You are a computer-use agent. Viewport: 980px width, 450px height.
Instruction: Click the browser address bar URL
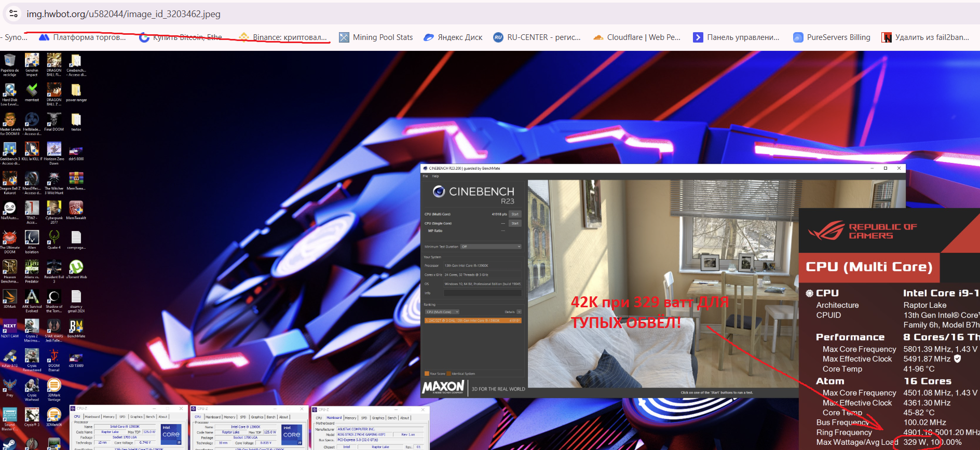(x=124, y=14)
